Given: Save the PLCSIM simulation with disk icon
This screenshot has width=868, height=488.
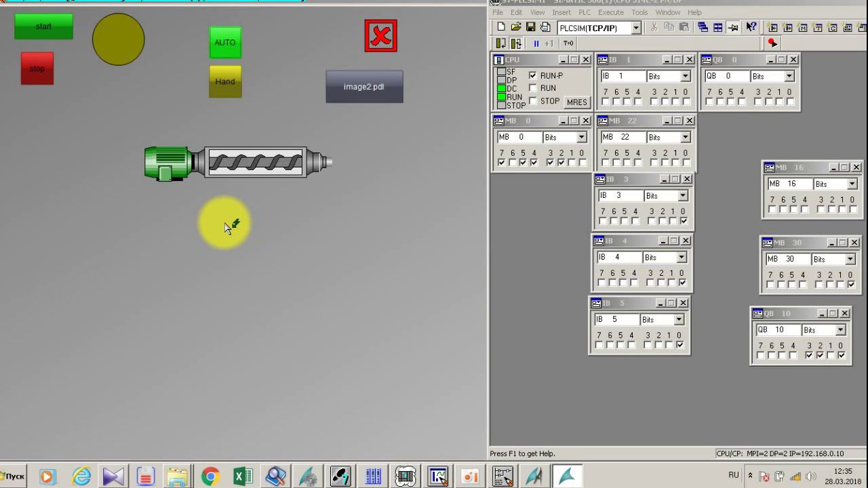Looking at the screenshot, I should pyautogui.click(x=531, y=27).
